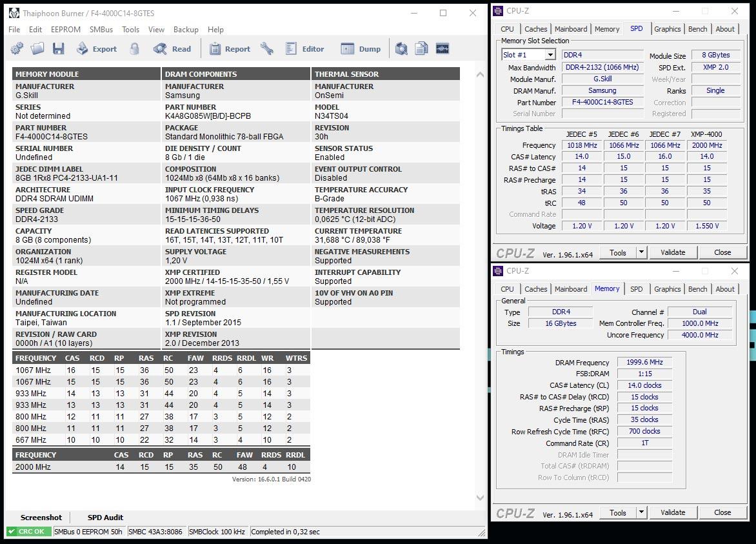Click the 'SMBus 0 EEPROM 50h' status bar entry
Screen dimensions: 756x544
[88, 532]
